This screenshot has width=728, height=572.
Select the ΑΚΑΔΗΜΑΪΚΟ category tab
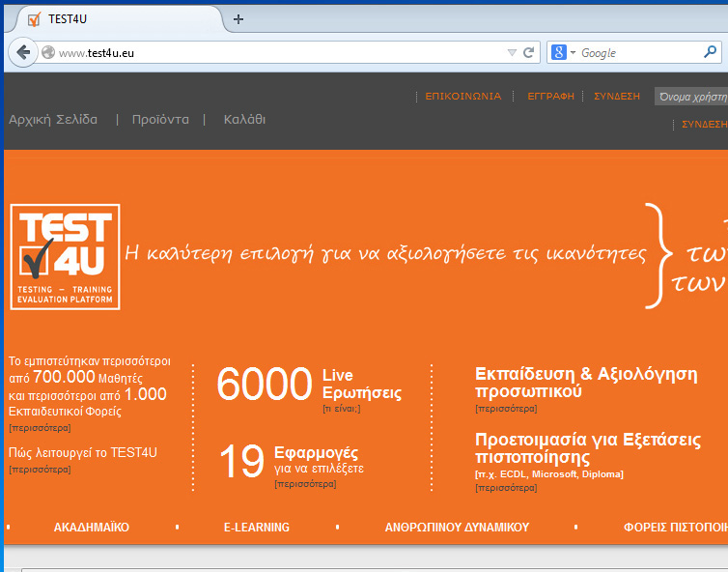(92, 528)
